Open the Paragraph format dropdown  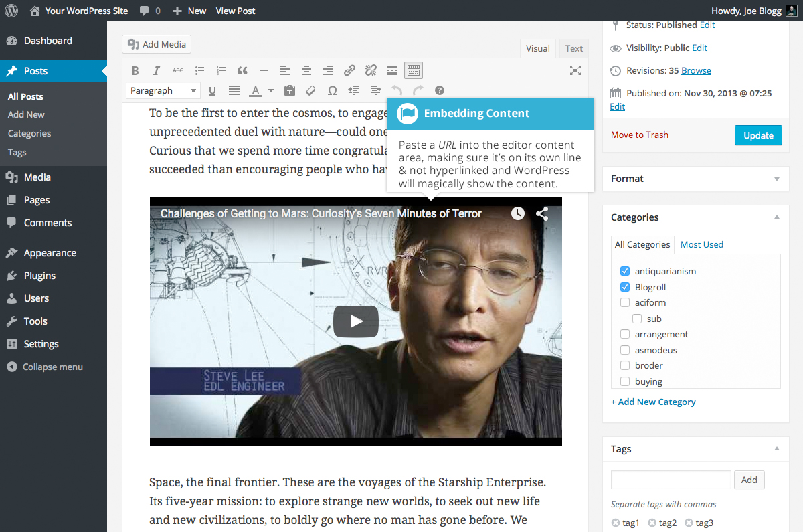(x=163, y=90)
